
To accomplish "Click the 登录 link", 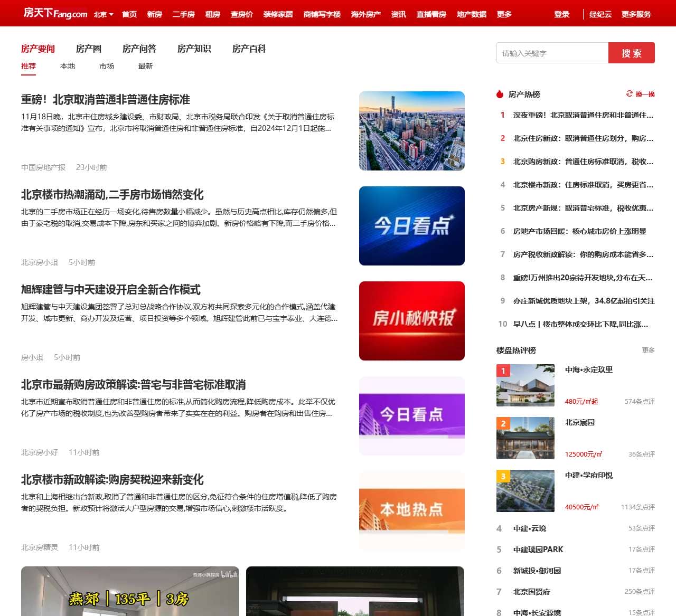I will pos(561,15).
